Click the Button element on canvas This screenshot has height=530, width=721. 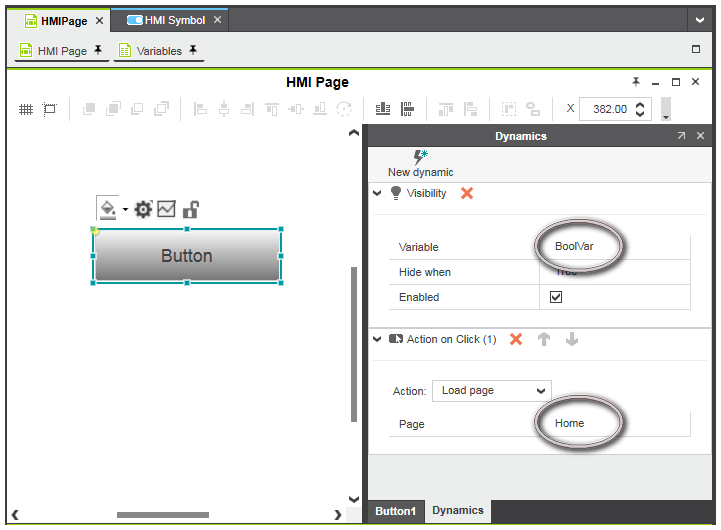(x=187, y=256)
